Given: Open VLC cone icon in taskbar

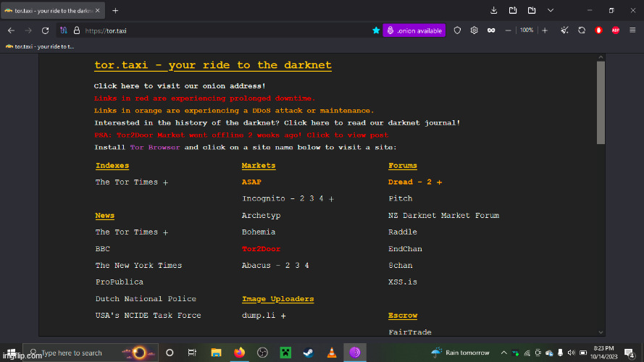Looking at the screenshot, I should pyautogui.click(x=332, y=352).
